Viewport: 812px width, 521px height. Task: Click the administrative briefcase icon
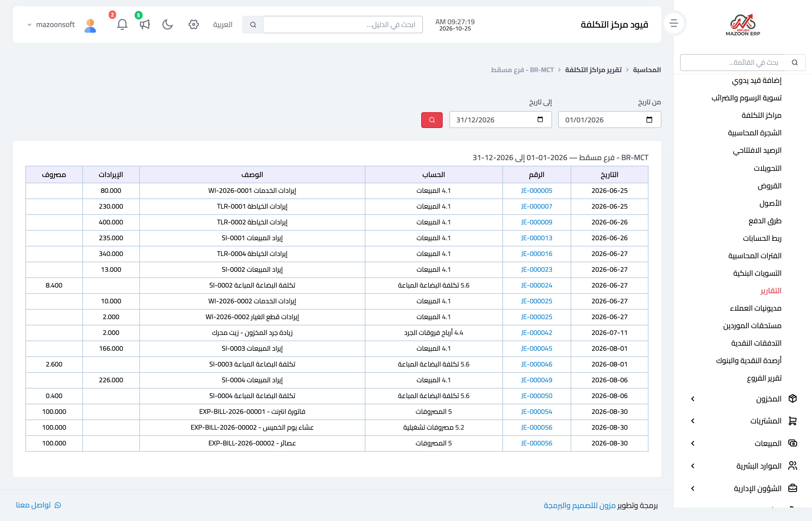click(792, 488)
